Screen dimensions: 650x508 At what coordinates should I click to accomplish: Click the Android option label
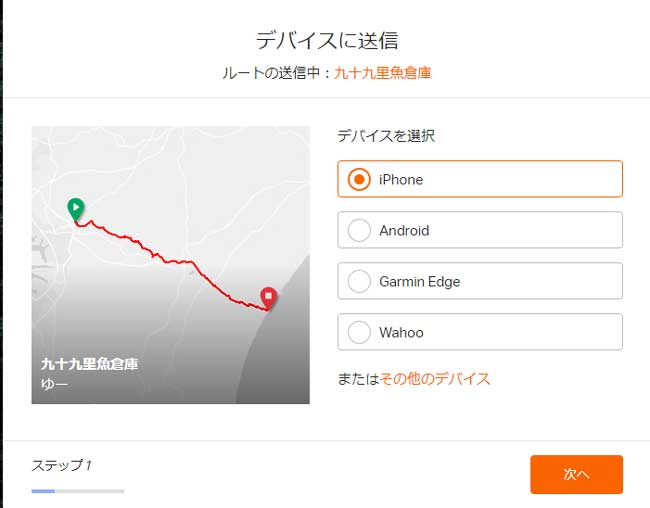click(x=404, y=230)
